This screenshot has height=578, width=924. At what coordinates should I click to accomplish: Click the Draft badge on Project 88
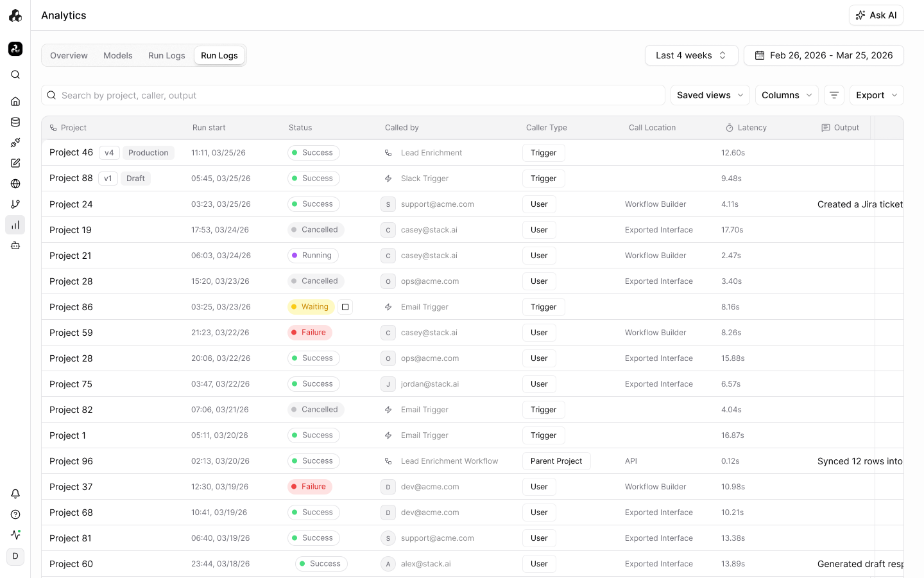[135, 179]
